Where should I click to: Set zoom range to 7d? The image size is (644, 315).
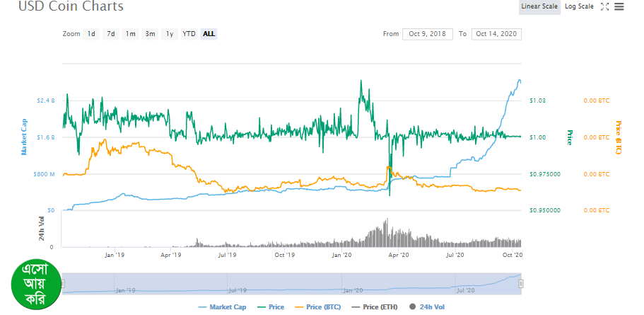point(111,34)
